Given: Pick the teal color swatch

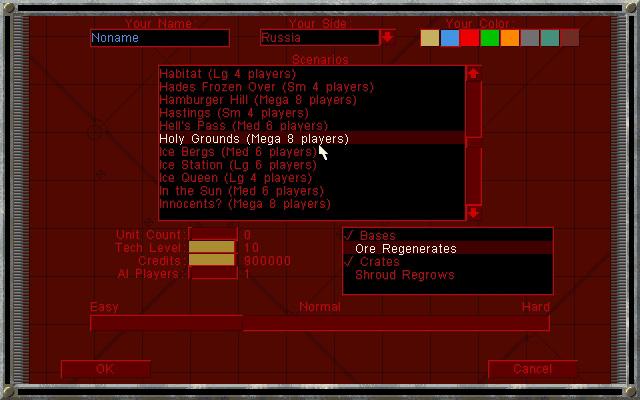Looking at the screenshot, I should [x=550, y=38].
